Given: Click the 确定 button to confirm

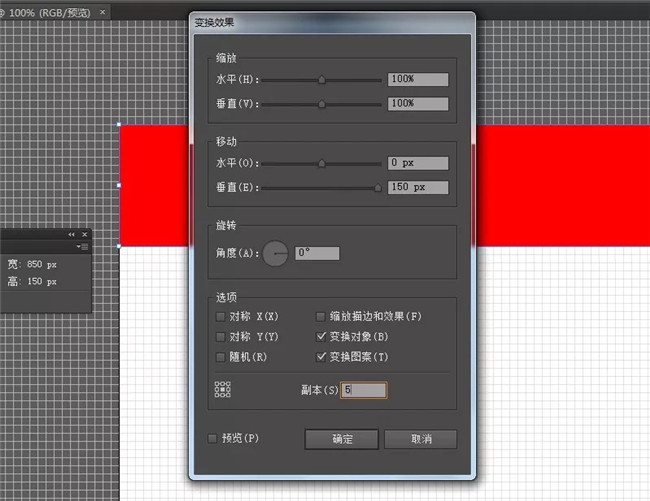Looking at the screenshot, I should [341, 439].
